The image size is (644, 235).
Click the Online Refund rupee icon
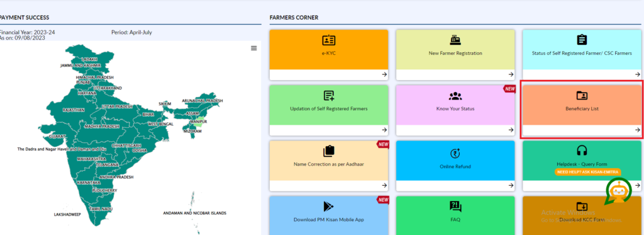455,153
